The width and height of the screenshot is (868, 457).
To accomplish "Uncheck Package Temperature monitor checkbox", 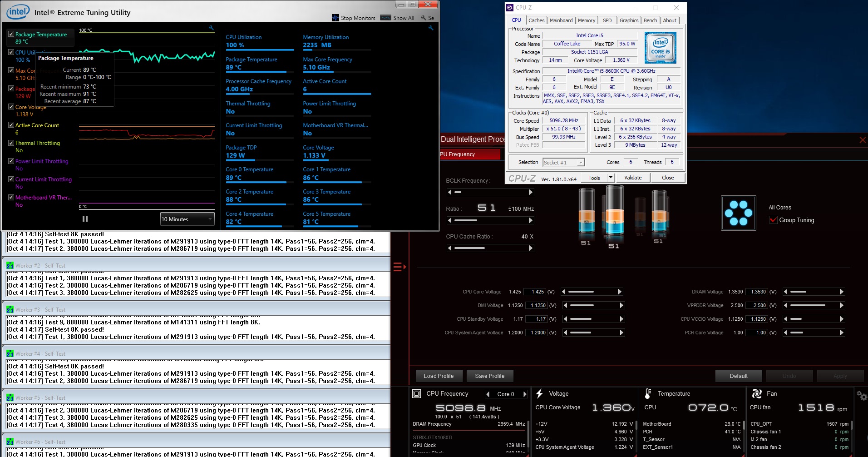I will [11, 34].
